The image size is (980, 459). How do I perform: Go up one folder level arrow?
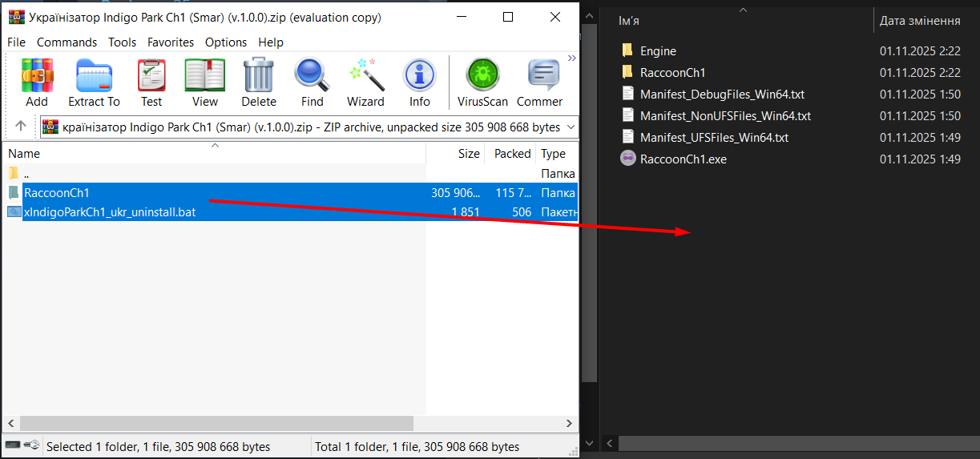tap(21, 127)
